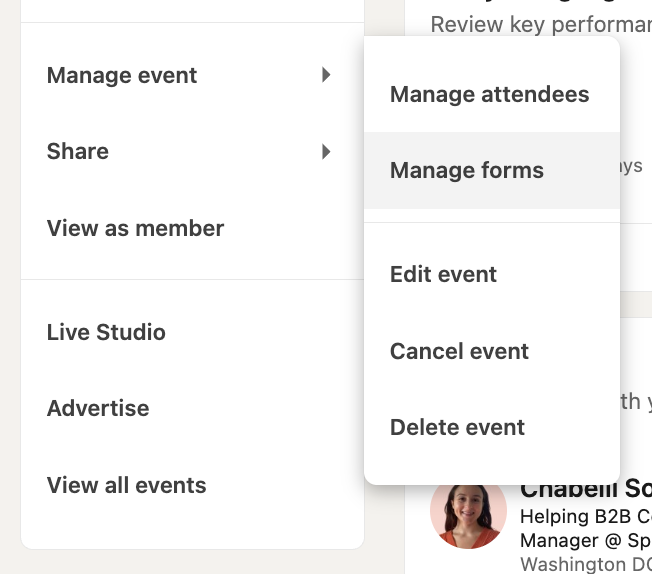The image size is (652, 574).
Task: Choose the Advertise option
Action: (x=193, y=408)
